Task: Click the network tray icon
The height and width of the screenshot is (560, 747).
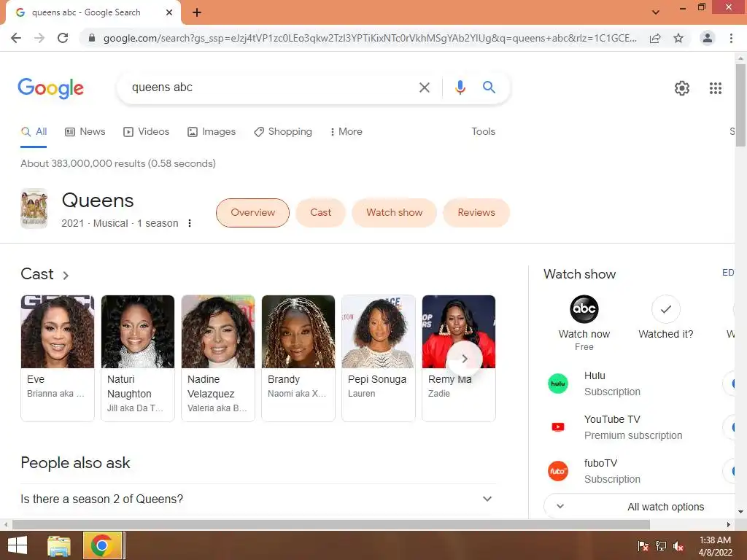Action: point(661,546)
